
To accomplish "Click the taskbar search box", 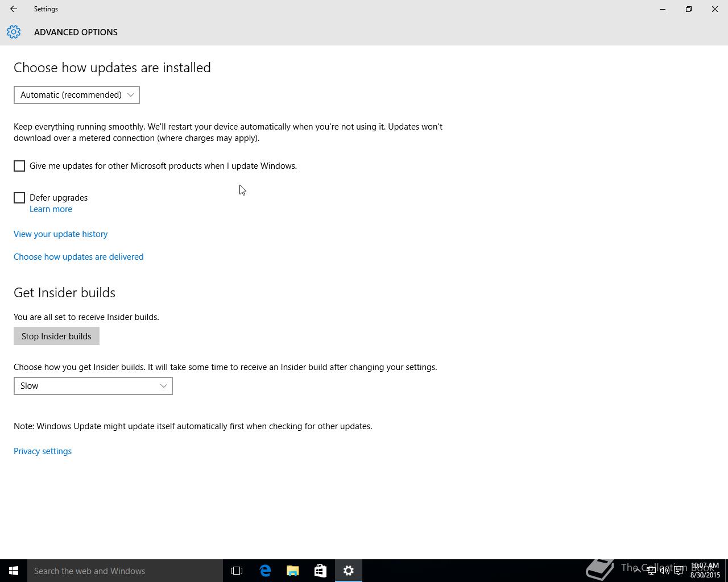I will point(125,571).
